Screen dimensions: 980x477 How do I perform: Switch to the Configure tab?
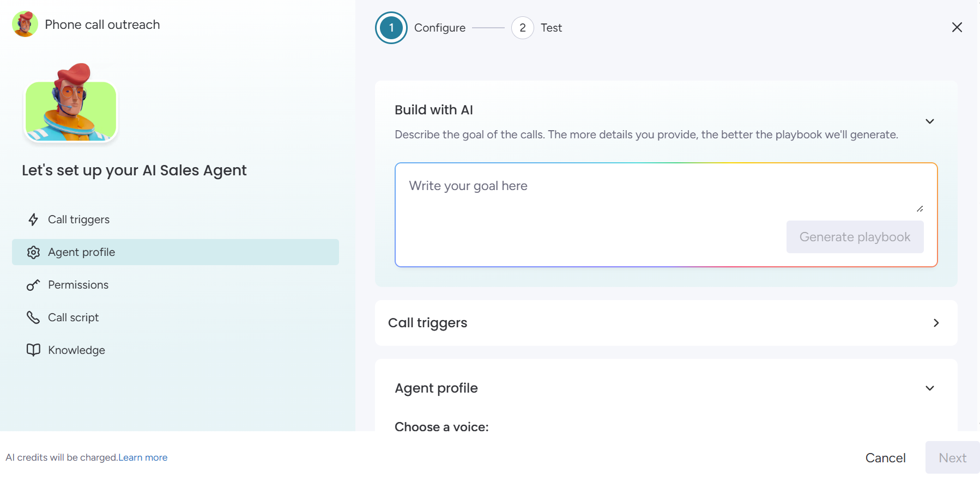[439, 28]
